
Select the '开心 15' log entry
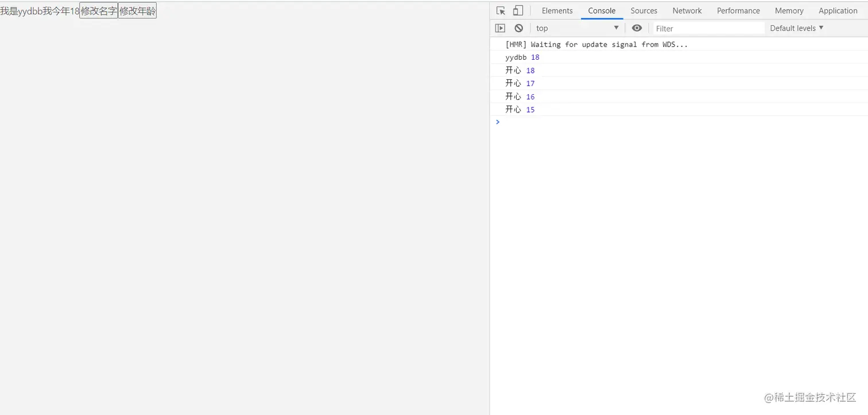(520, 110)
